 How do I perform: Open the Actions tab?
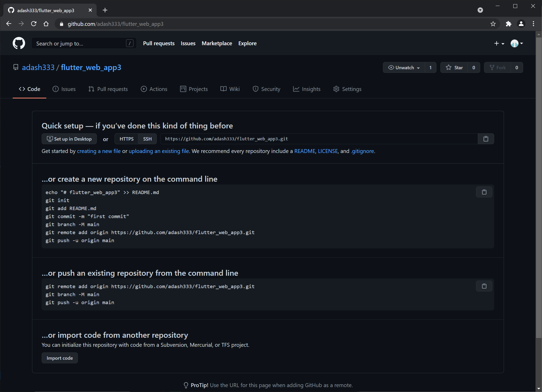154,89
